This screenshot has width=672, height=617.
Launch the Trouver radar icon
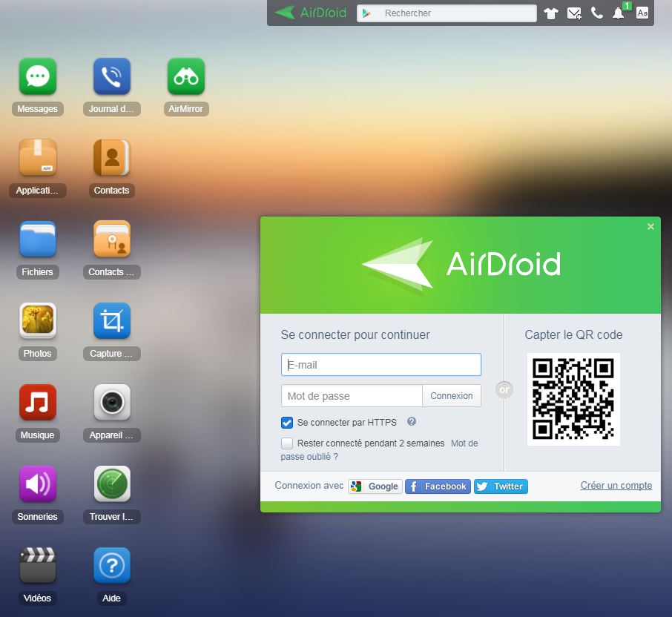click(x=112, y=484)
